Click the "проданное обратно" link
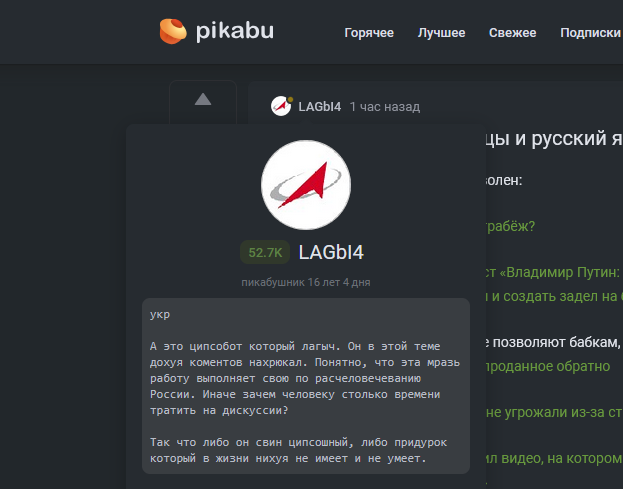This screenshot has height=489, width=623. point(547,366)
